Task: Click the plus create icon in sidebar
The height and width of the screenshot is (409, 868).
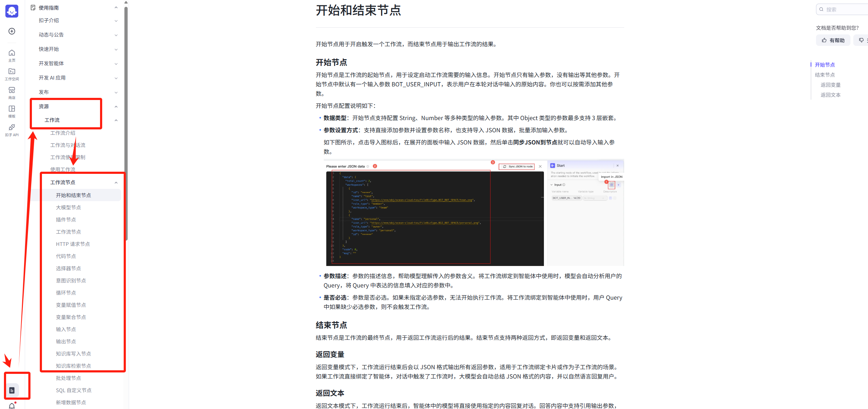Action: (12, 31)
